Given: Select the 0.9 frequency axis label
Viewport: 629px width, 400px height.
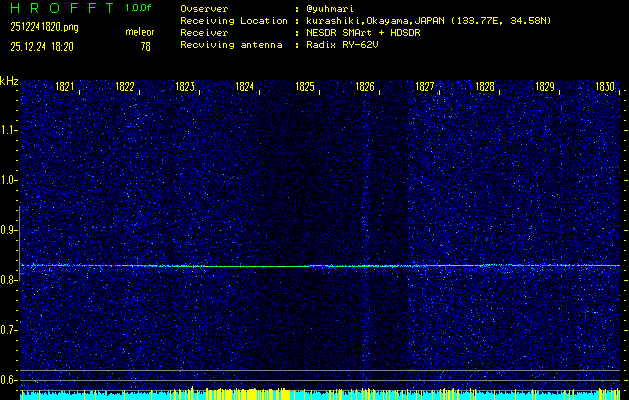Looking at the screenshot, I should (9, 230).
